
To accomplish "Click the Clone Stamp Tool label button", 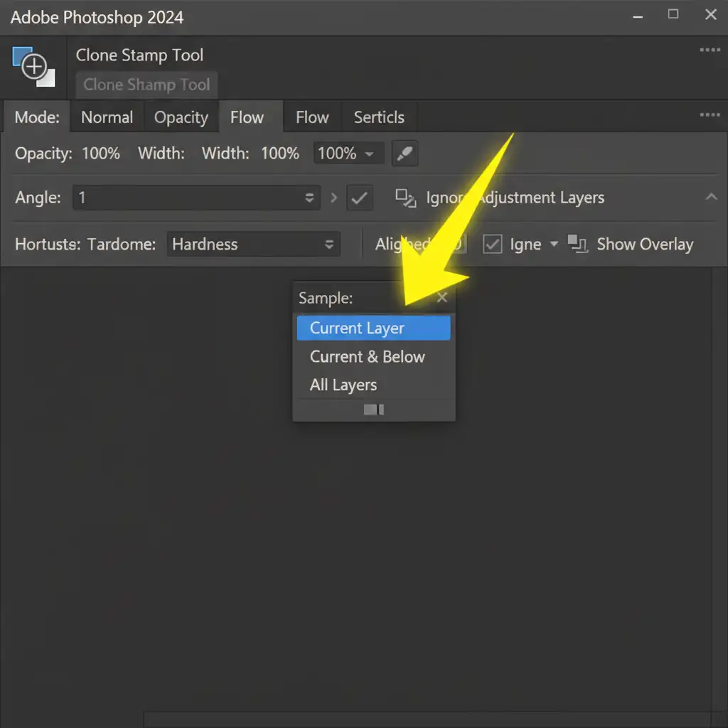I will 146,85.
